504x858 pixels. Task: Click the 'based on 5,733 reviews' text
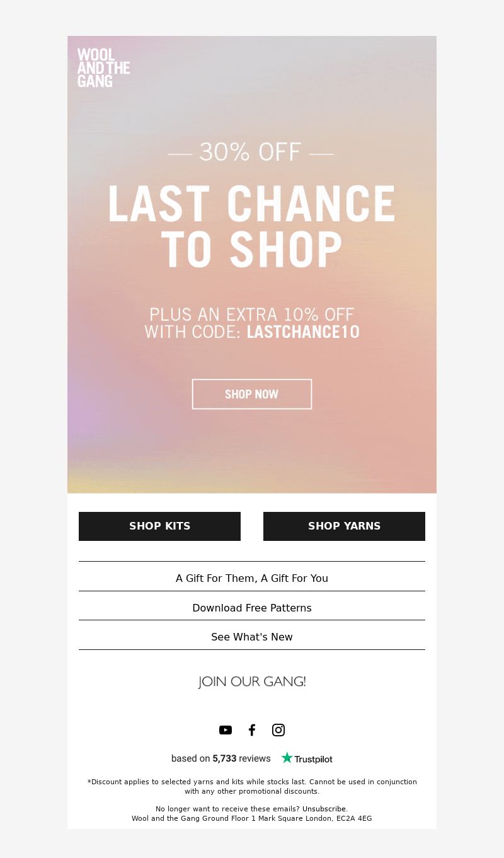[x=221, y=758]
